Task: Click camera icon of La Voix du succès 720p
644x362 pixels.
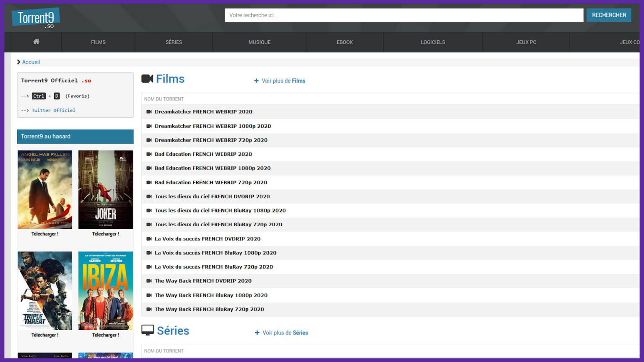Action: [149, 267]
